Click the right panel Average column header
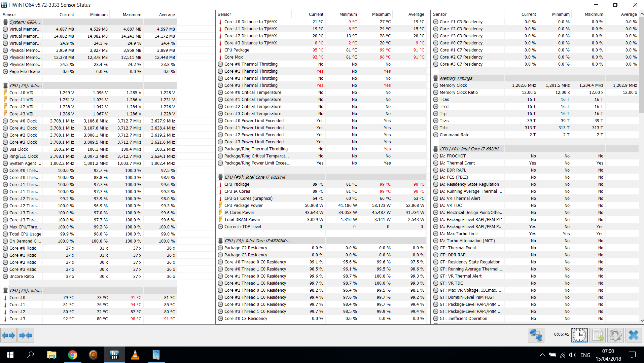The width and height of the screenshot is (644, 363). tap(622, 14)
